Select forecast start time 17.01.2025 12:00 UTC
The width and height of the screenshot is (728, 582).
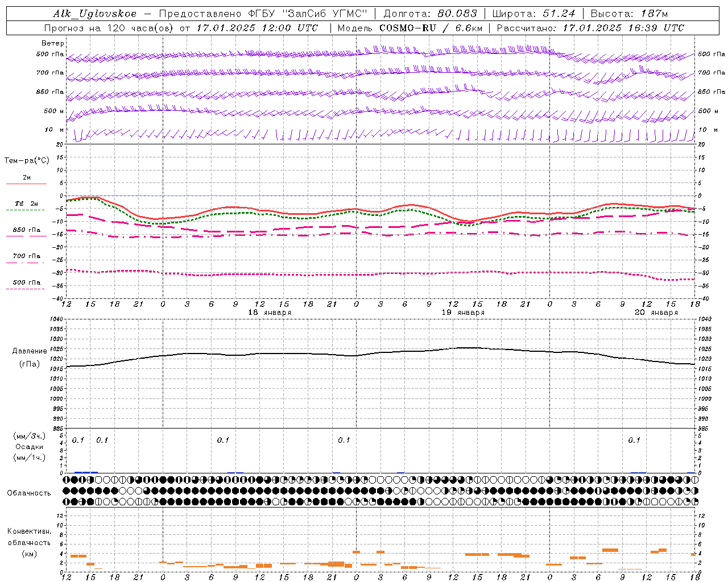click(257, 28)
